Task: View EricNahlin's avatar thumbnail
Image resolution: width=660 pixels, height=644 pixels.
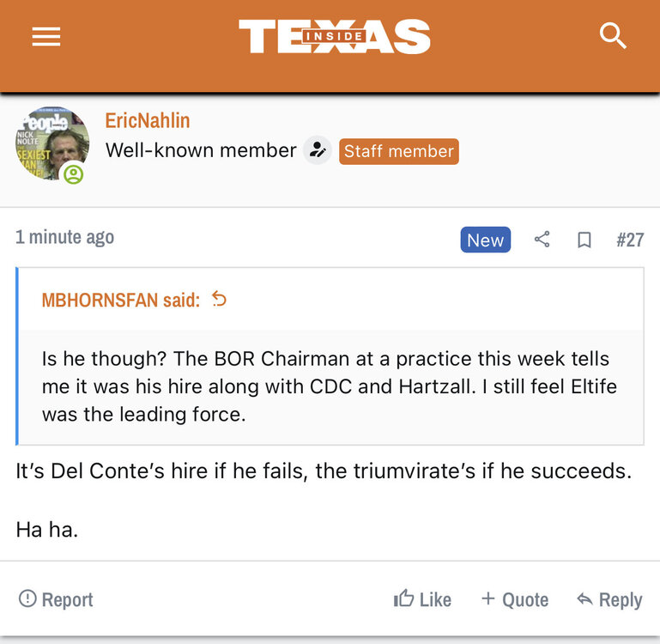Action: click(51, 142)
